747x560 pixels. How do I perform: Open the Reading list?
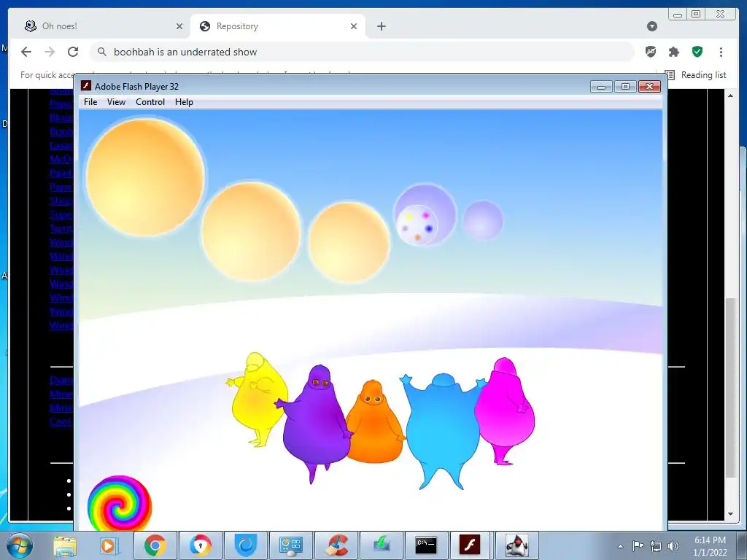click(x=695, y=75)
